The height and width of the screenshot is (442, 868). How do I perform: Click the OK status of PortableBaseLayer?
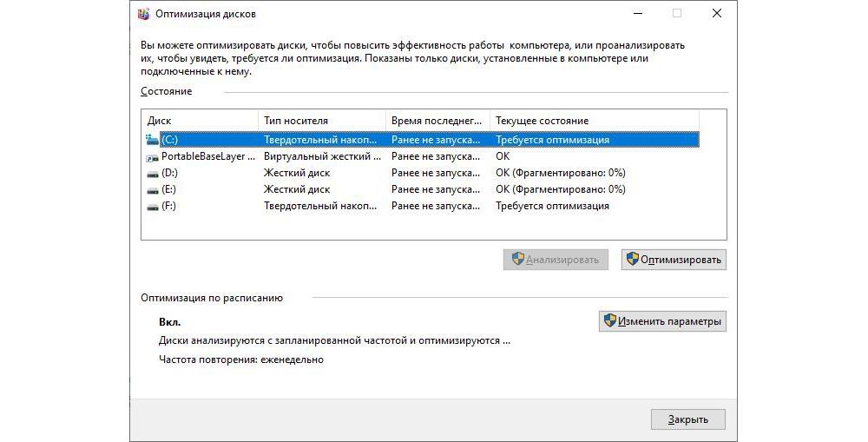(503, 156)
